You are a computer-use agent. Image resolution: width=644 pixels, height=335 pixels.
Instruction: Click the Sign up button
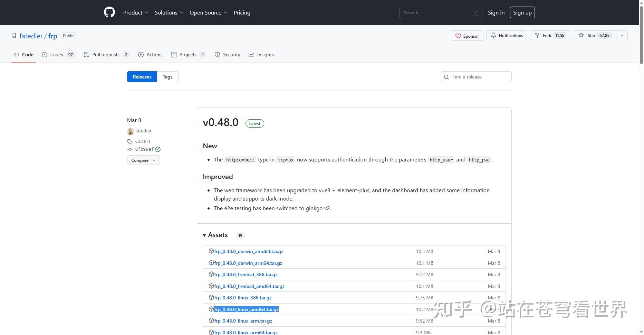pyautogui.click(x=522, y=12)
